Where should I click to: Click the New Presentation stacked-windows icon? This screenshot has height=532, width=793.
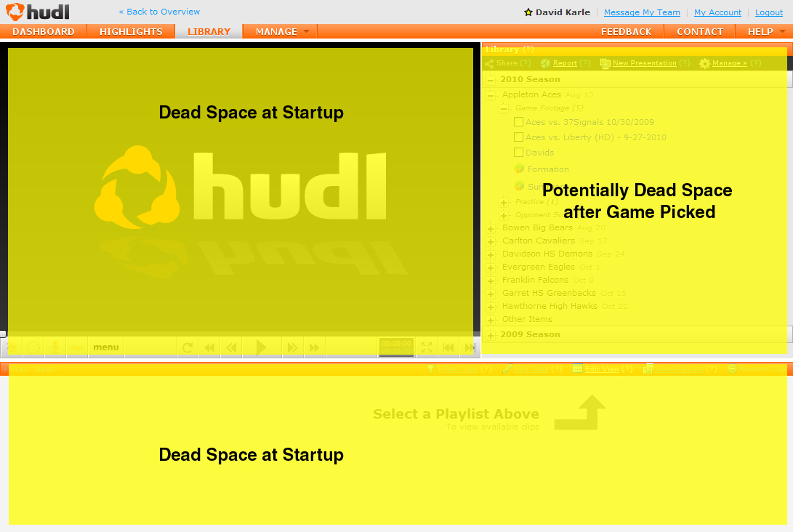tap(605, 64)
